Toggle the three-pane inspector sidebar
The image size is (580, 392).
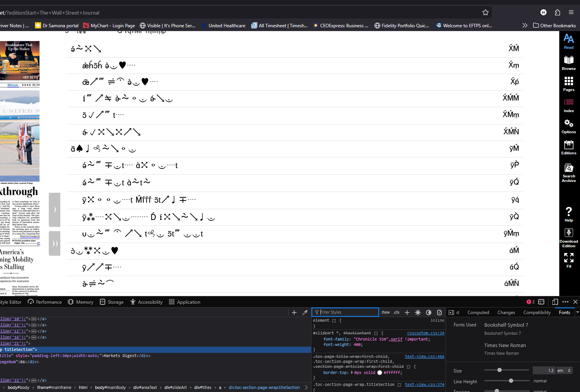pos(451,313)
